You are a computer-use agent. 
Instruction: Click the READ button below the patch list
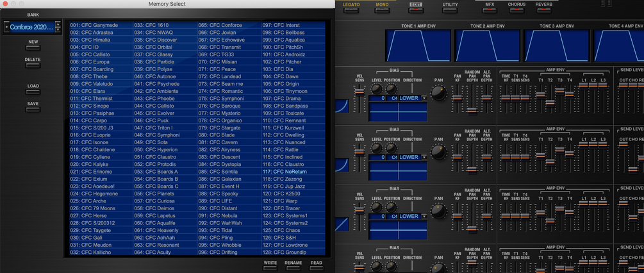[x=317, y=269]
